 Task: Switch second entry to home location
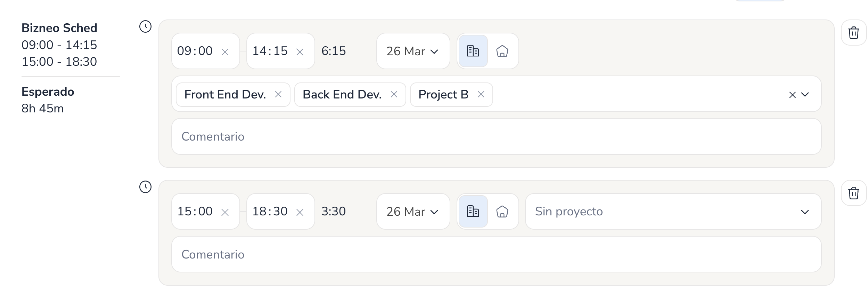click(x=502, y=212)
